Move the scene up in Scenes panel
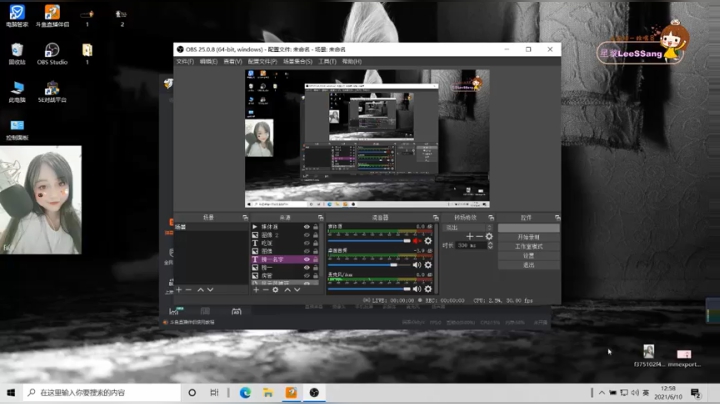 (x=201, y=290)
